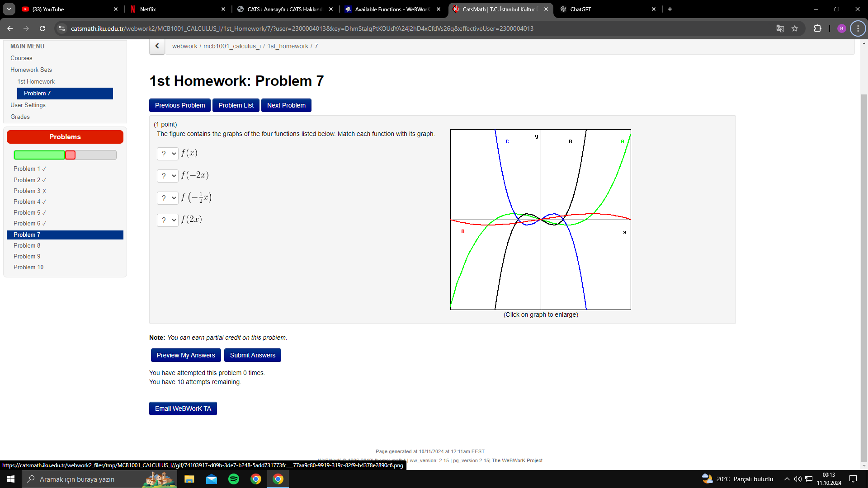Screen dimensions: 868x488
Task: Go to Problem 1 in problems list
Action: (x=30, y=169)
